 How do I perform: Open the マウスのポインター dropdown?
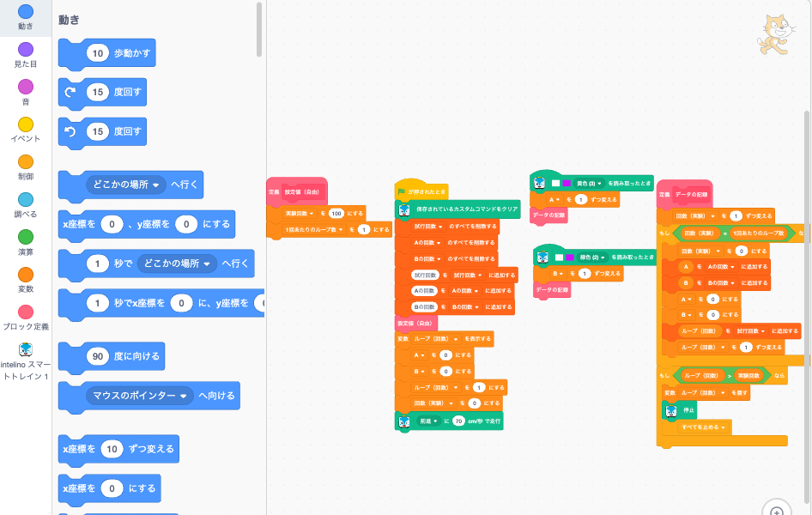tap(140, 396)
